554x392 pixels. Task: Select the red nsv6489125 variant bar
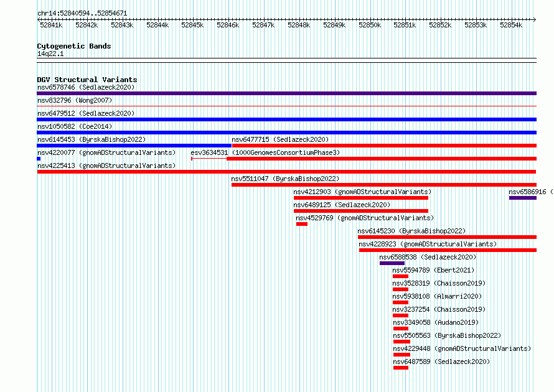tap(361, 211)
